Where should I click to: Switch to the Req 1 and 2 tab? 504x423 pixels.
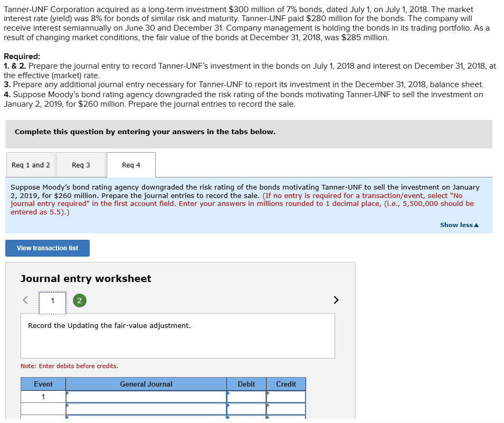[31, 165]
